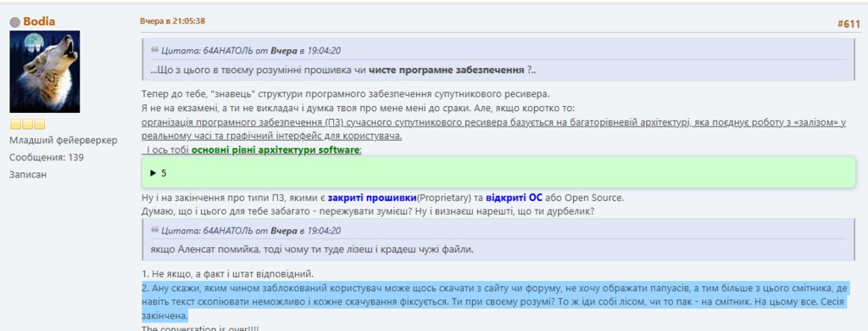Image resolution: width=868 pixels, height=331 pixels.
Task: Click the quote mark icon in first quote
Action: (x=154, y=50)
